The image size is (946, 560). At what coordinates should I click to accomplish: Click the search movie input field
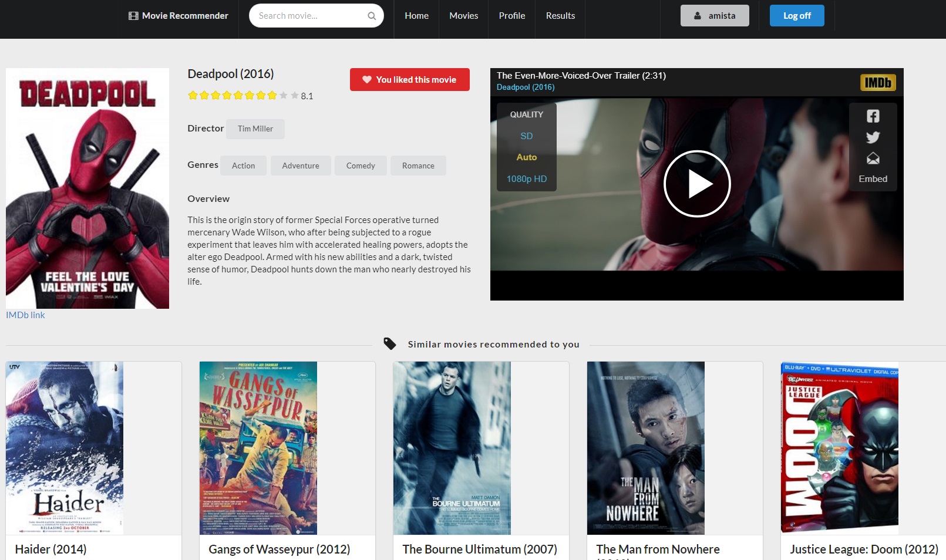[x=317, y=16]
